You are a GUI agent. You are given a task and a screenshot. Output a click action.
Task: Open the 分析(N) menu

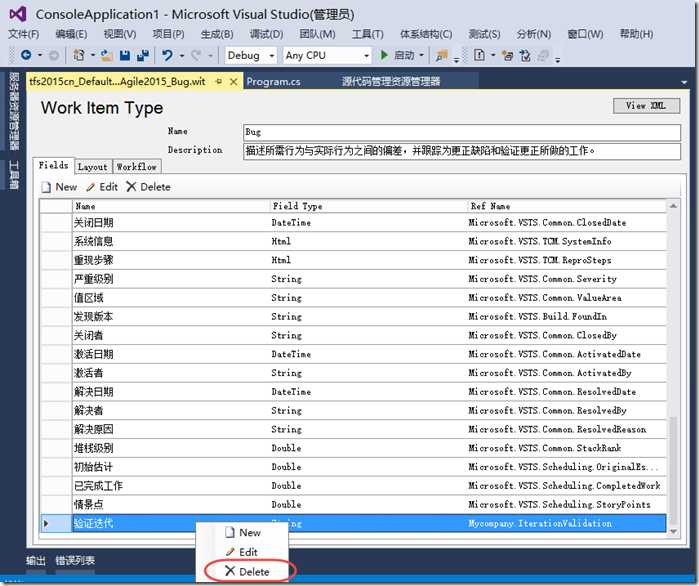[x=534, y=34]
